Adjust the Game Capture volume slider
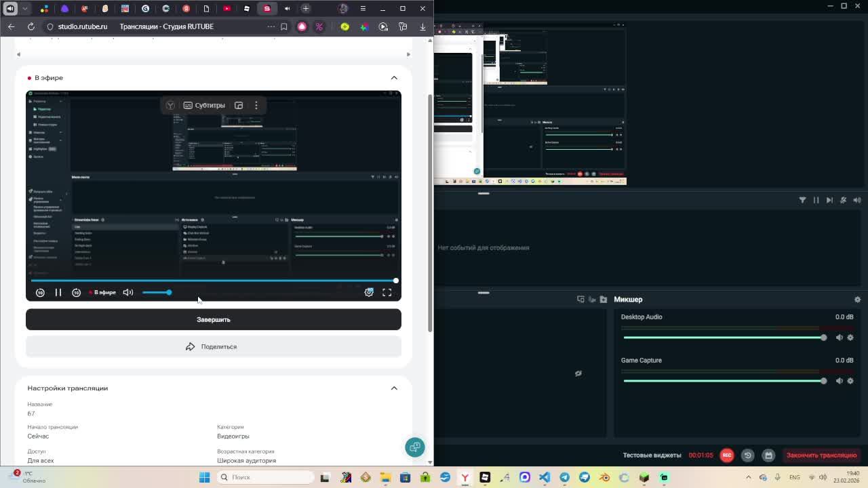 tap(724, 381)
